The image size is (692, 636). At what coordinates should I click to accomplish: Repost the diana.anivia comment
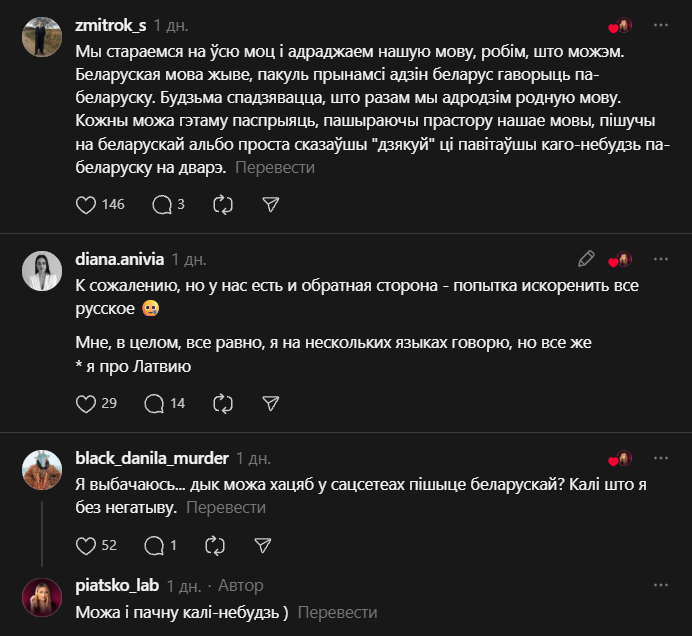coord(223,403)
